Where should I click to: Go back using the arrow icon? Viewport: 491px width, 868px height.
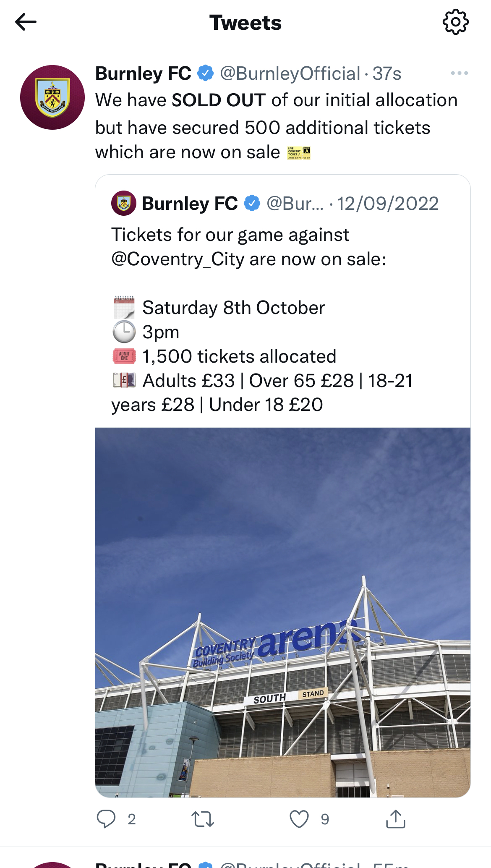(26, 22)
